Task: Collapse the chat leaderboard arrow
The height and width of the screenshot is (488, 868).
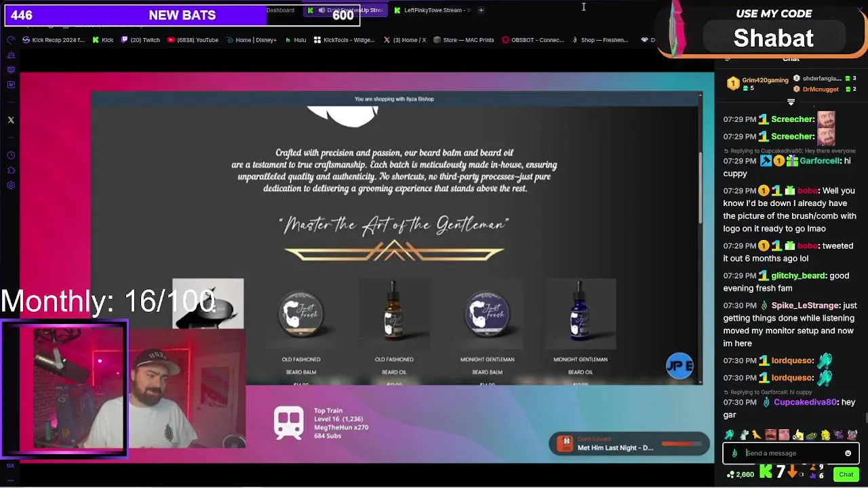Action: point(791,102)
